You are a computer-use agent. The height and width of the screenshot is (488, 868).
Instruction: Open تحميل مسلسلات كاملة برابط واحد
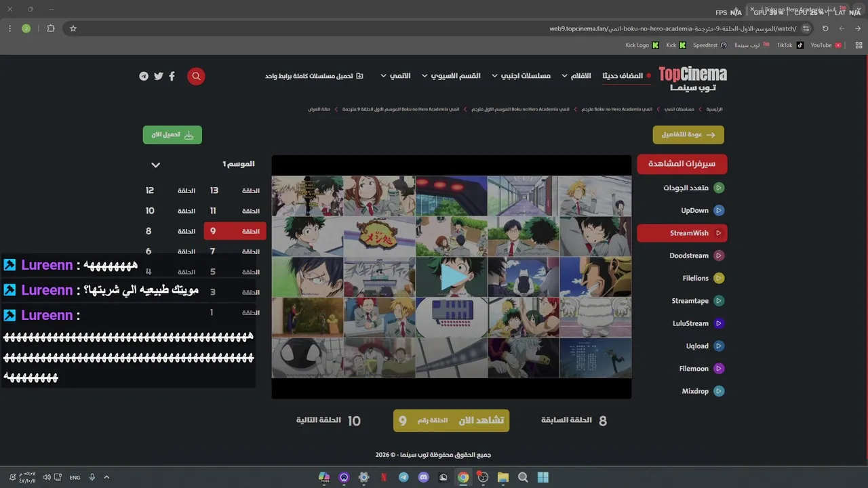click(314, 76)
